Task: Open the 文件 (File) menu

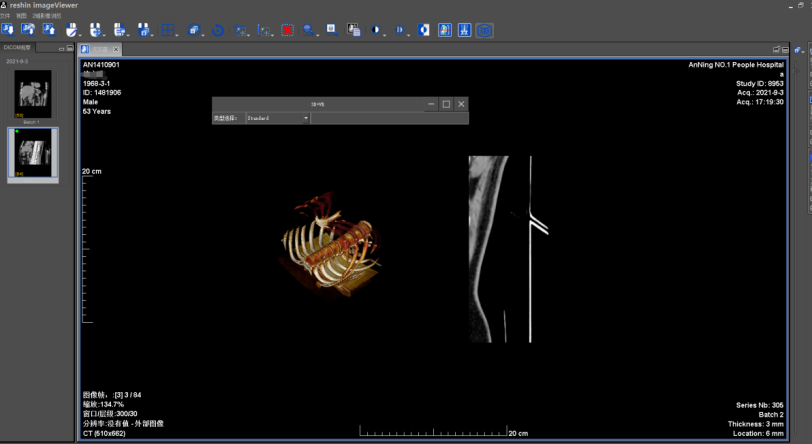Action: 5,16
